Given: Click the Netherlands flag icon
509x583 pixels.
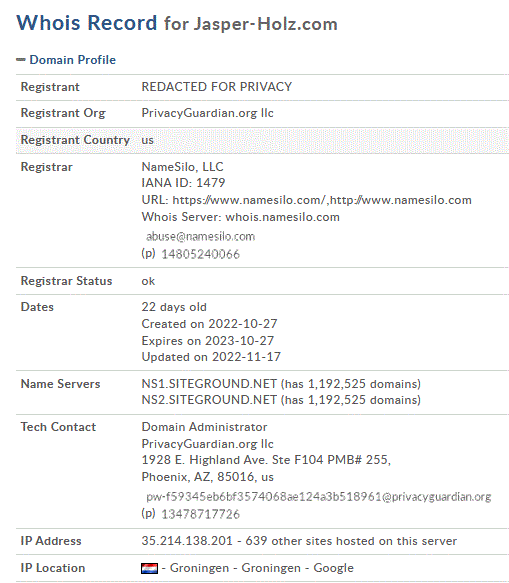Looking at the screenshot, I should tap(149, 568).
